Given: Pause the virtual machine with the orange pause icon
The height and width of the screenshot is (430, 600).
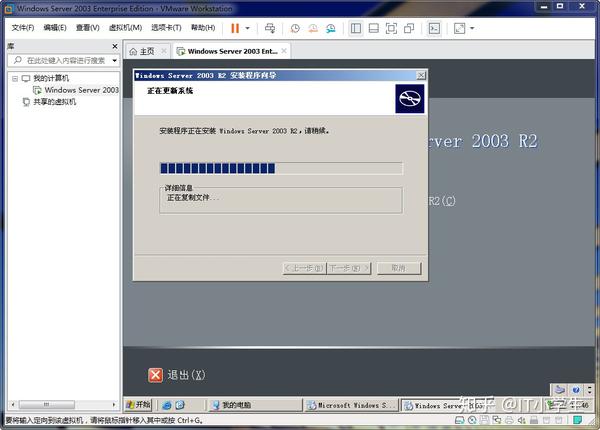Looking at the screenshot, I should tap(235, 28).
